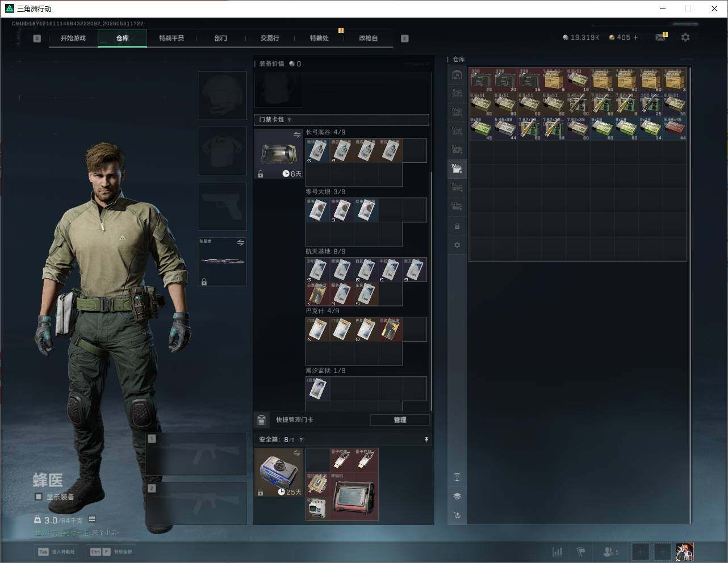Select primary weapon slot 2
This screenshot has width=728, height=563.
coord(196,503)
